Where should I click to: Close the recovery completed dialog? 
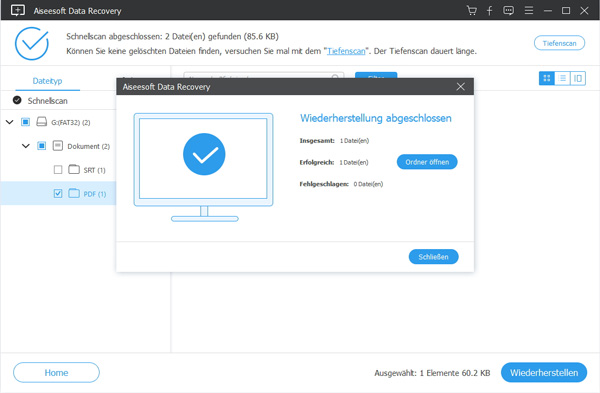460,87
